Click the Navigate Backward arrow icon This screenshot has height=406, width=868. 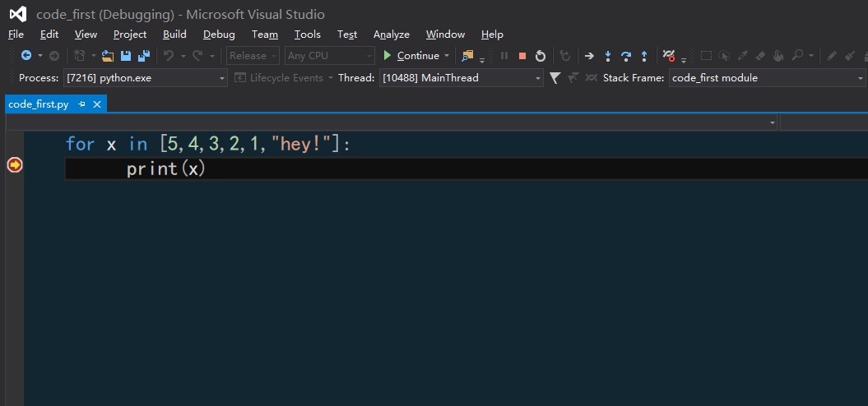tap(26, 55)
